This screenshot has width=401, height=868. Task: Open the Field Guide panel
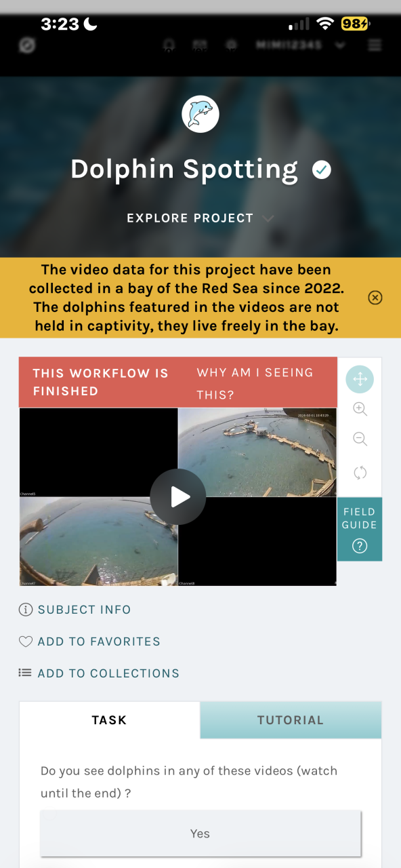pos(360,530)
